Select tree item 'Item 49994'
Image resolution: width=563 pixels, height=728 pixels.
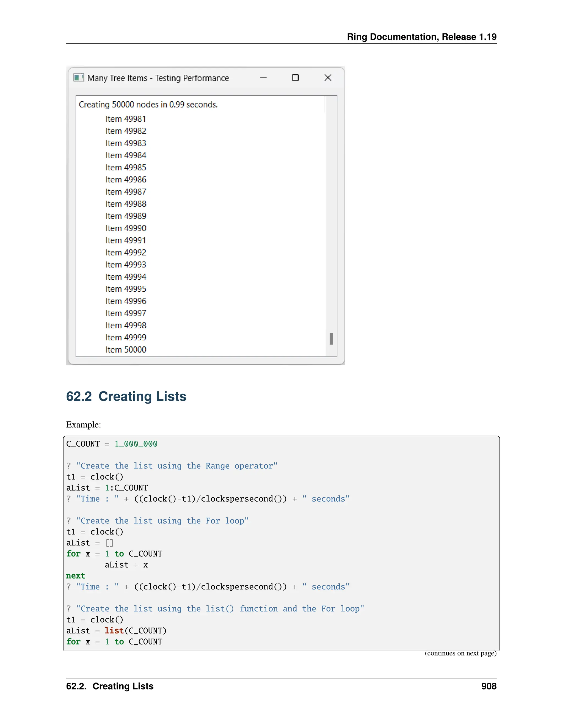(x=126, y=277)
